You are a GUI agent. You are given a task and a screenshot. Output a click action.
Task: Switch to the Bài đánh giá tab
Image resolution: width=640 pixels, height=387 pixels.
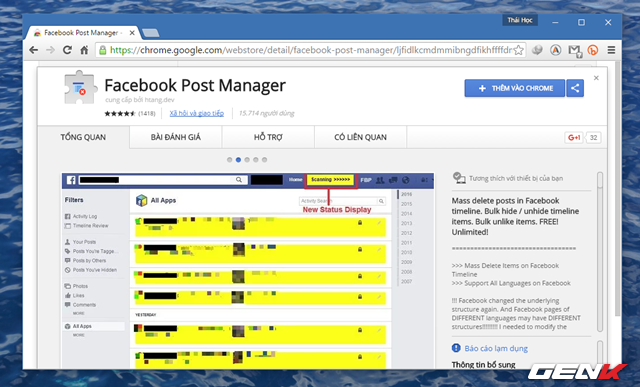tap(176, 137)
